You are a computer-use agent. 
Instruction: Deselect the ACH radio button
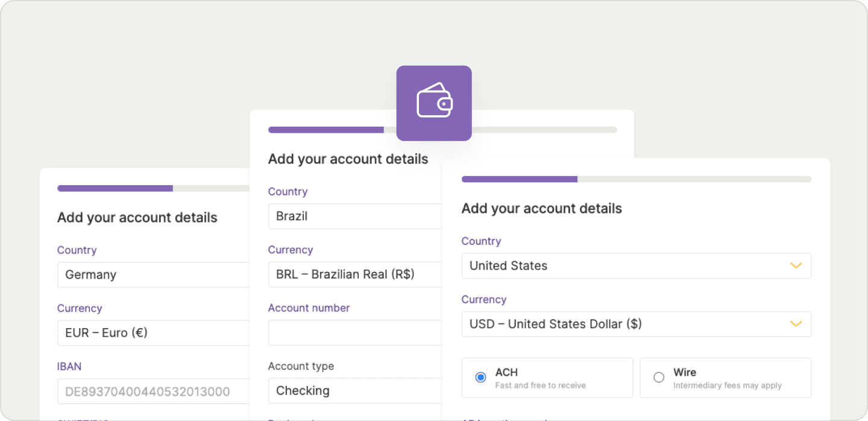(x=480, y=376)
